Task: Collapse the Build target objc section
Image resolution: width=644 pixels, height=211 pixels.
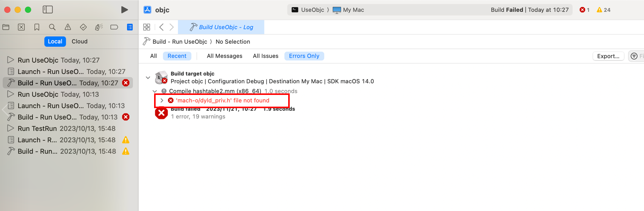Action: click(148, 78)
